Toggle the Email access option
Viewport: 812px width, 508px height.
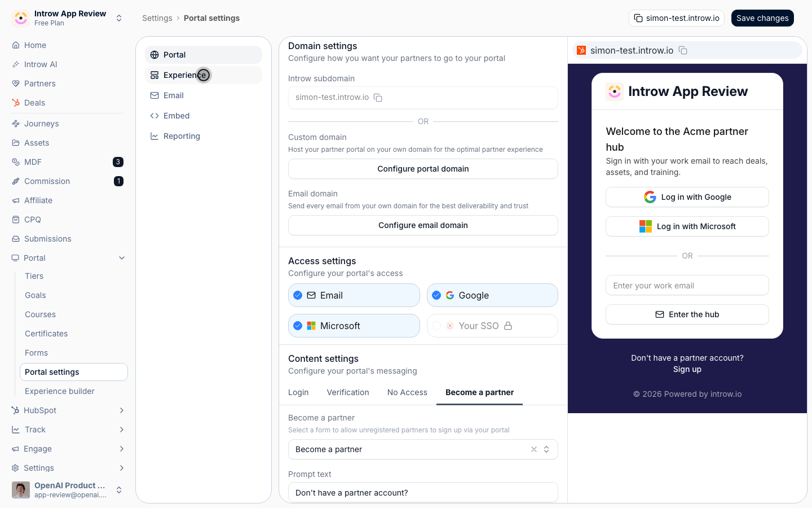coord(354,295)
